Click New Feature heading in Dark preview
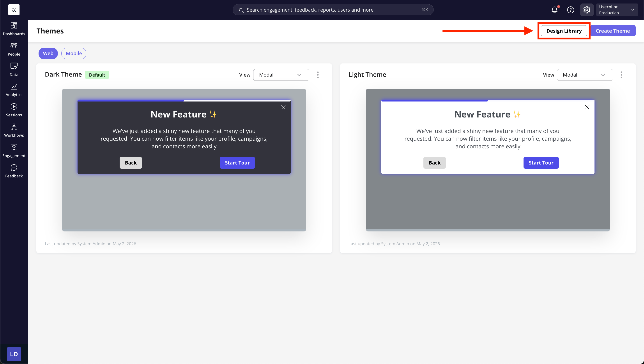The width and height of the screenshot is (644, 364). [x=184, y=114]
